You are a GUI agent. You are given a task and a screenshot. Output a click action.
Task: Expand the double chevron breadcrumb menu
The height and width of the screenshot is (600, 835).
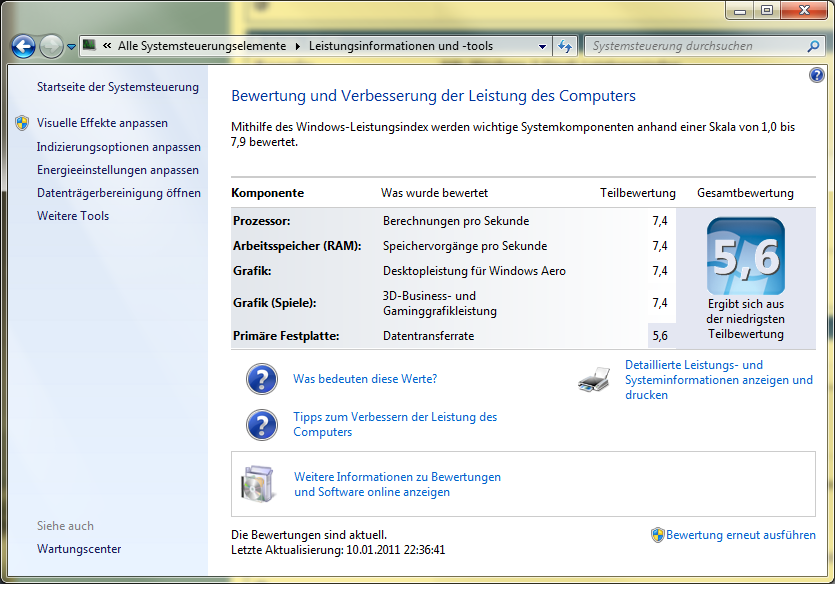pyautogui.click(x=107, y=46)
